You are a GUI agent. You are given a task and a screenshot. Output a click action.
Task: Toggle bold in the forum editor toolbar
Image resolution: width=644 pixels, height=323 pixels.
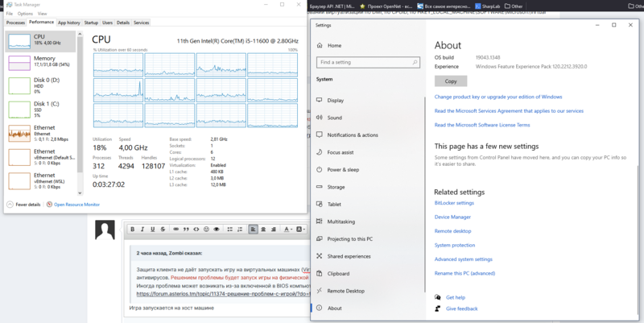point(132,230)
